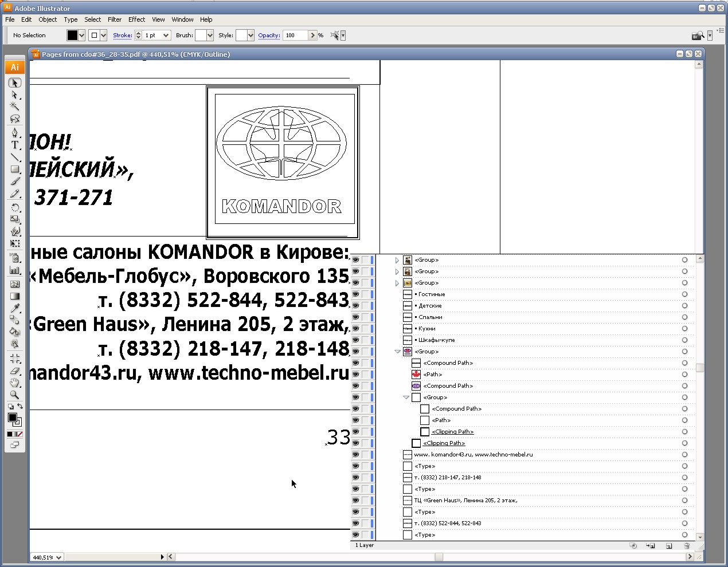
Task: Create new sublayer in Layers panel
Action: (x=651, y=546)
